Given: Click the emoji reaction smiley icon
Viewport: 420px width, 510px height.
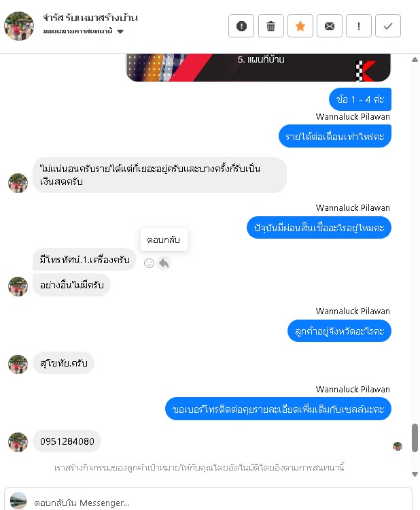Looking at the screenshot, I should [149, 263].
